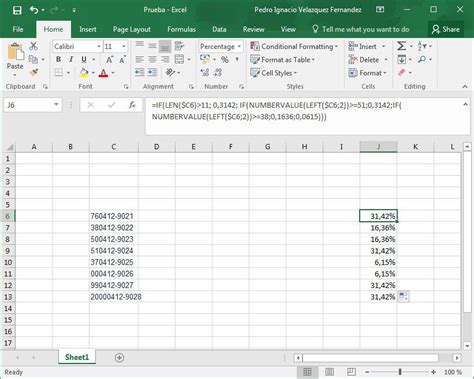This screenshot has height=379, width=474.
Task: Click the Wrap Text icon
Action: pyautogui.click(x=179, y=46)
